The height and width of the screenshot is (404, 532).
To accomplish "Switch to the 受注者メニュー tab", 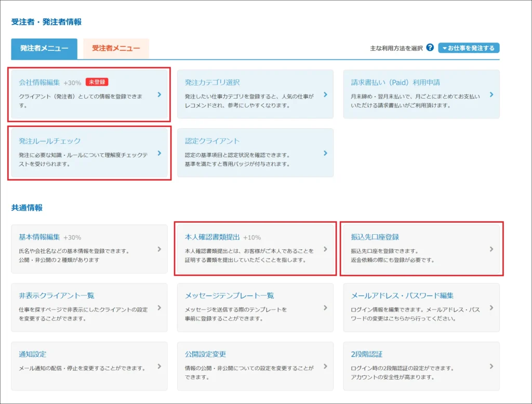I will [115, 48].
